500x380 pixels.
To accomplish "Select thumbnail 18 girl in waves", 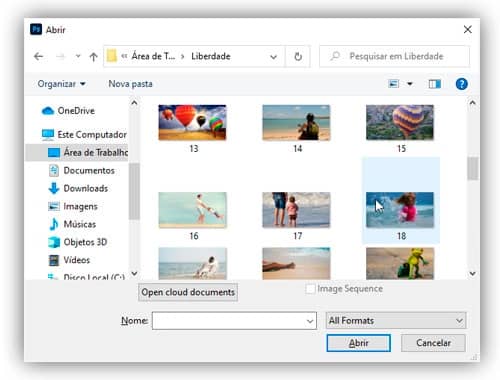I will (400, 210).
